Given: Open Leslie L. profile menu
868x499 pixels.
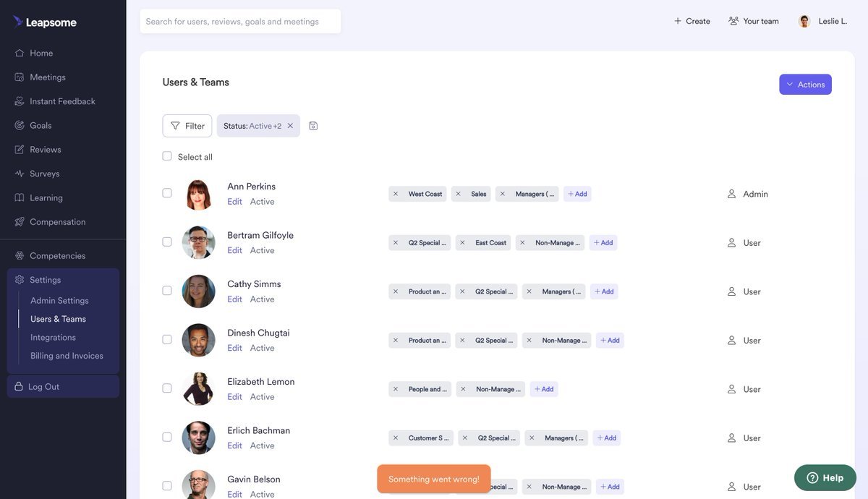Looking at the screenshot, I should coord(823,21).
